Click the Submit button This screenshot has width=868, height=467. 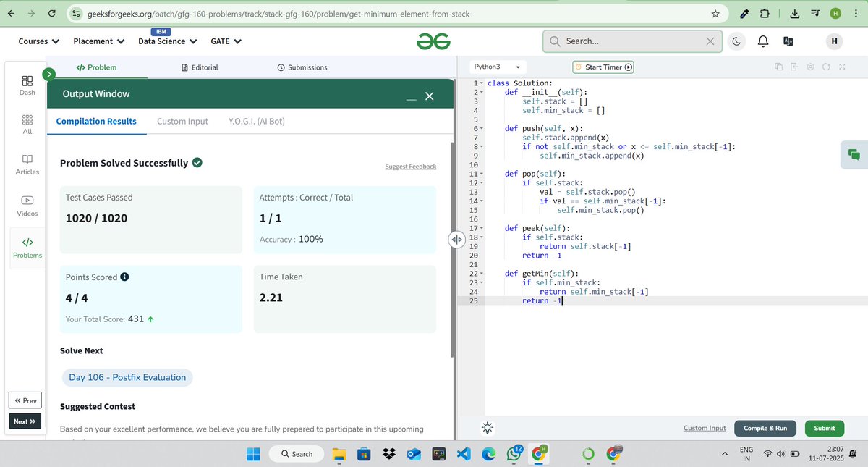click(x=824, y=428)
